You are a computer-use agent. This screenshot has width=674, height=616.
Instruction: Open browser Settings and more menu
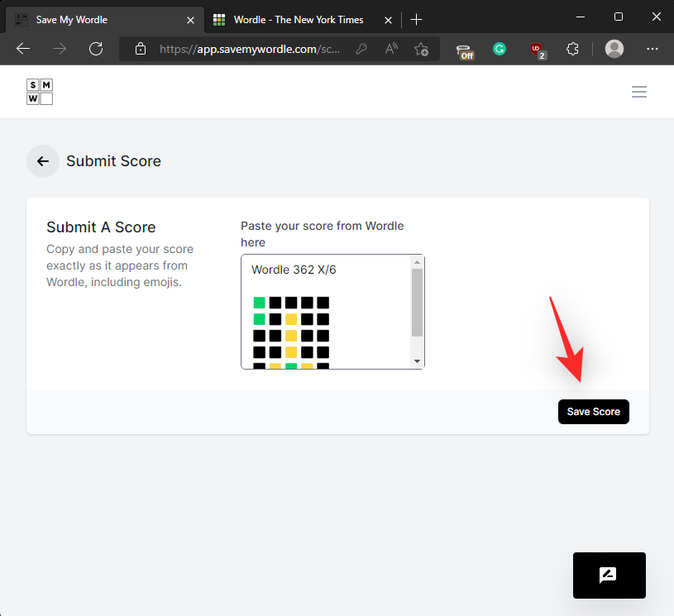[x=652, y=49]
